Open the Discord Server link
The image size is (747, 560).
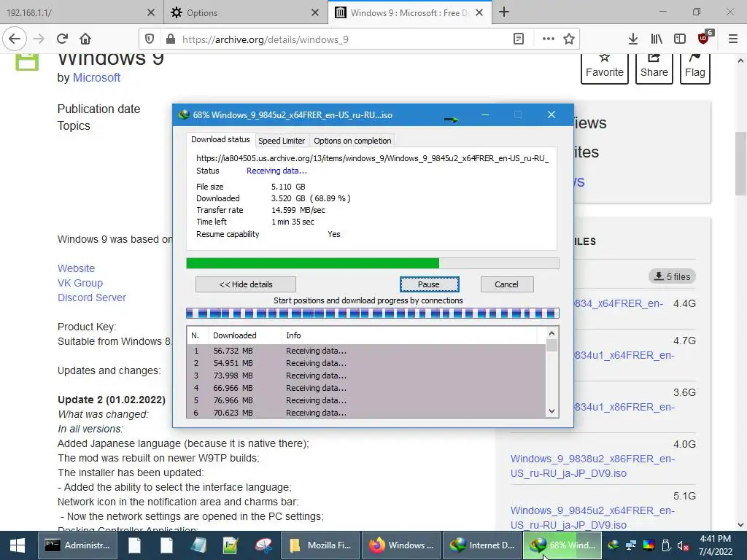[92, 297]
